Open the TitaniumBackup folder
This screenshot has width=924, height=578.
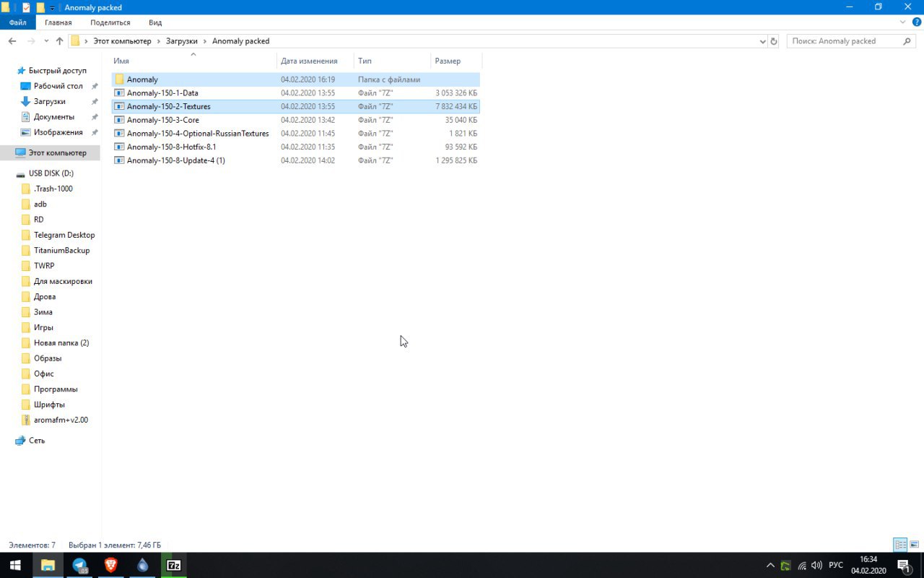[x=61, y=251]
